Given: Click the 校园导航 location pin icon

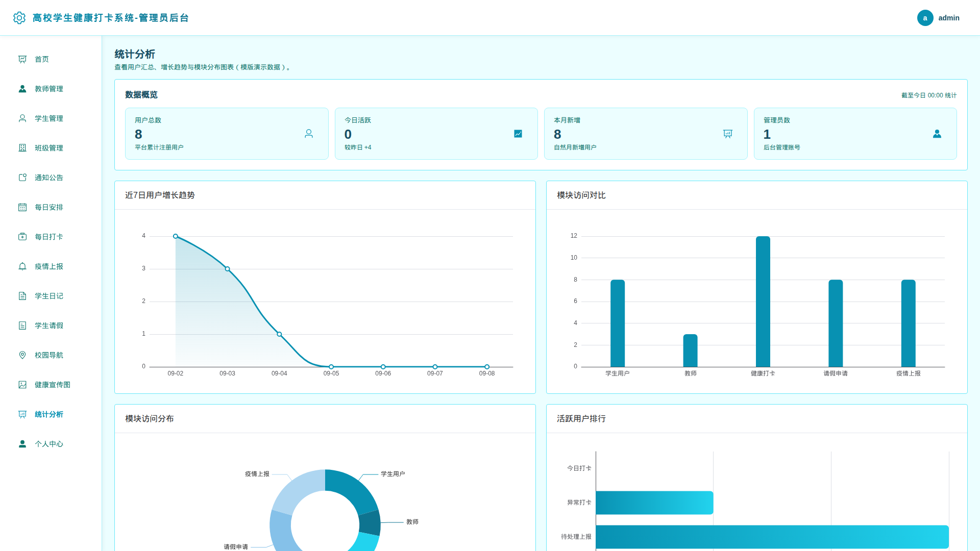Looking at the screenshot, I should pos(22,355).
